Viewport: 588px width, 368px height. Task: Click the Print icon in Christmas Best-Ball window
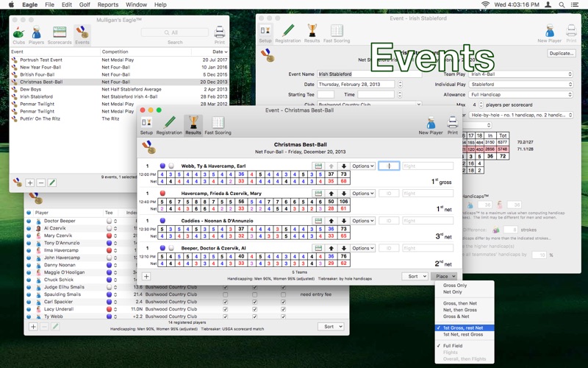[453, 126]
